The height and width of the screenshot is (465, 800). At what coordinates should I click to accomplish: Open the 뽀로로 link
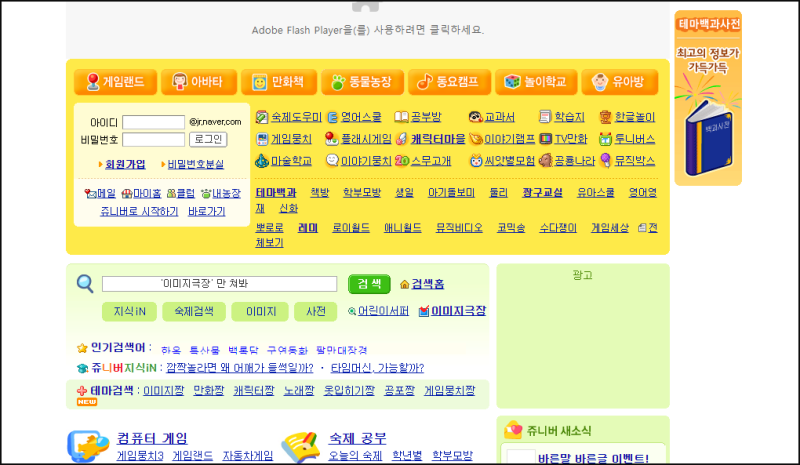point(269,228)
